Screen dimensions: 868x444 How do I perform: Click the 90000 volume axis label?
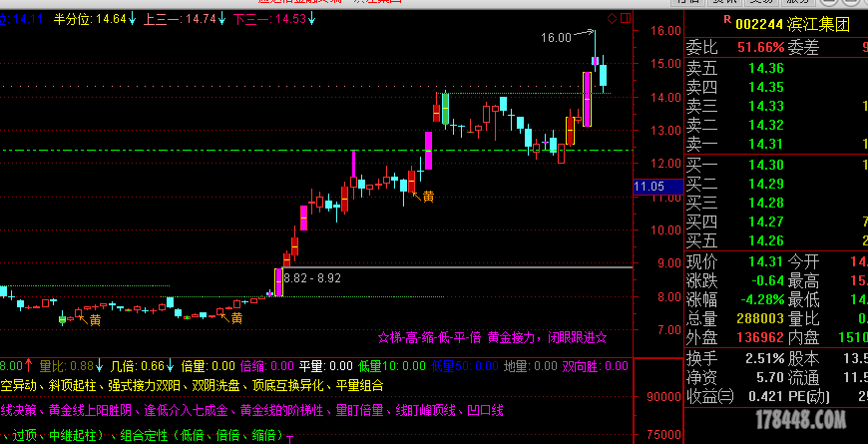661,397
